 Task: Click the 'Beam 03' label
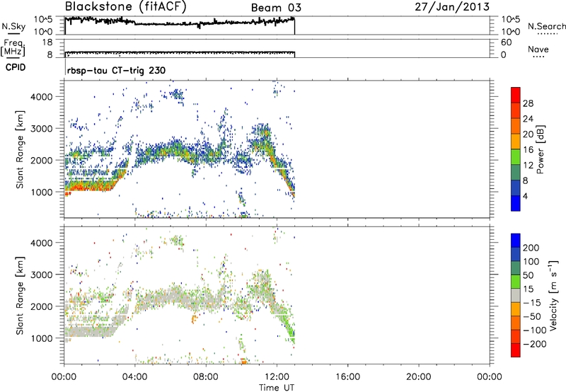coord(276,8)
